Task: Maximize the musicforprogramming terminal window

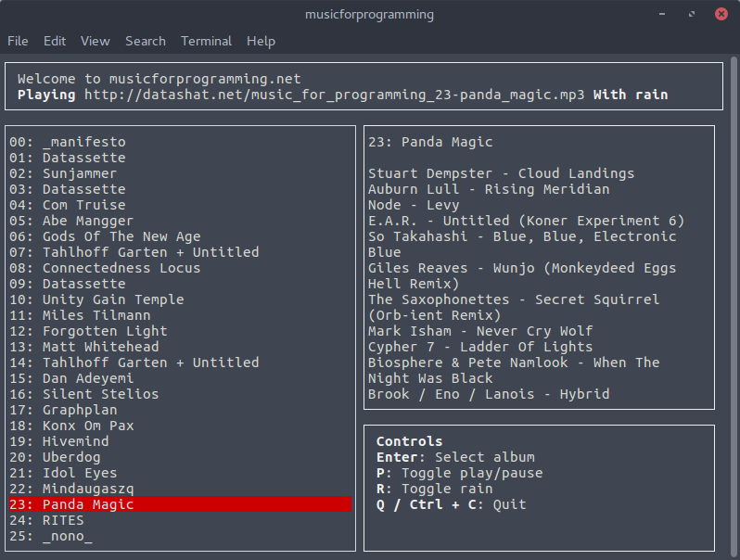Action: tap(692, 14)
